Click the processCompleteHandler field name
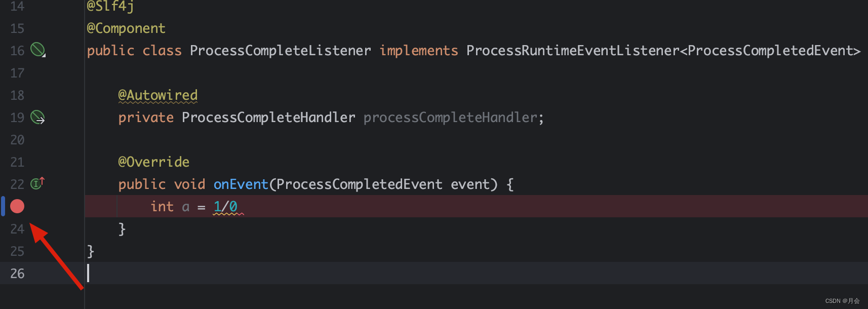Screen dimensions: 868x309 [x=450, y=118]
